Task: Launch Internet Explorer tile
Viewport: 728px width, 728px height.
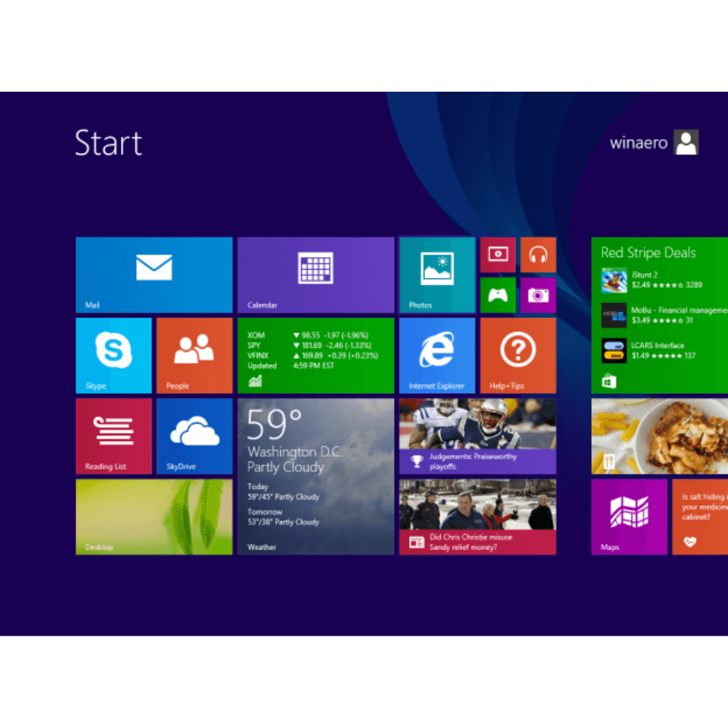Action: tap(436, 355)
